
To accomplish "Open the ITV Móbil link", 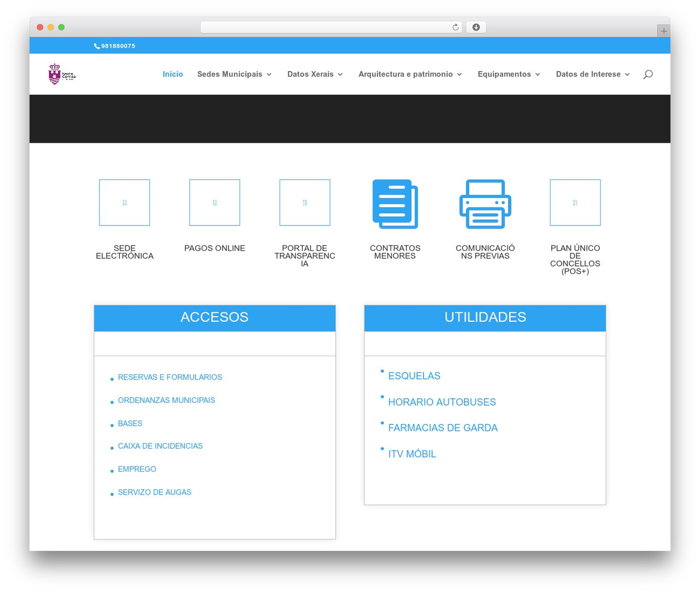I will pyautogui.click(x=412, y=454).
